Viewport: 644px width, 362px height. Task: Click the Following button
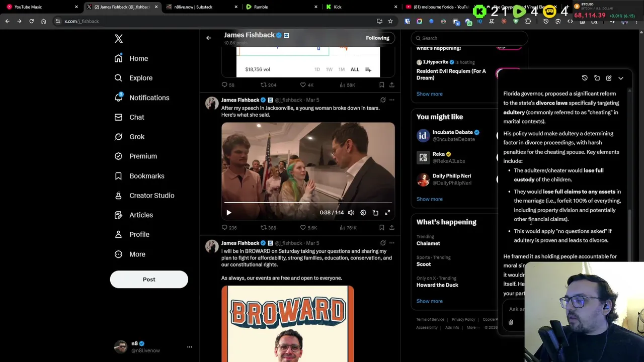click(377, 38)
